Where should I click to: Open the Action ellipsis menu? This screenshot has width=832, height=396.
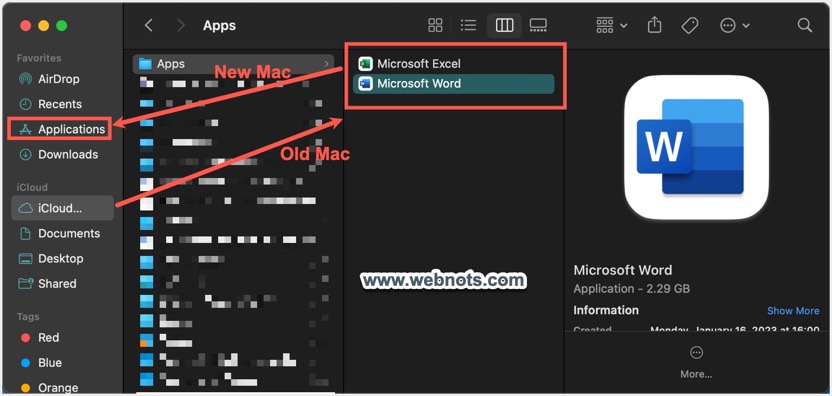click(734, 25)
